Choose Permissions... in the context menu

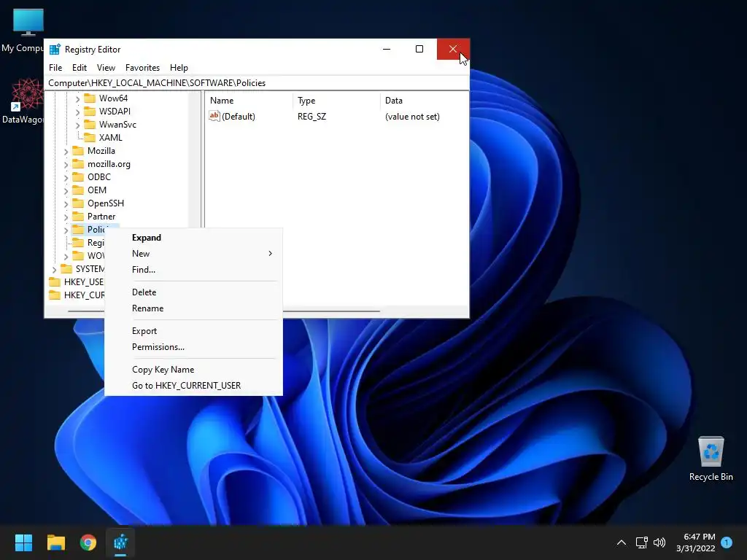click(193, 346)
